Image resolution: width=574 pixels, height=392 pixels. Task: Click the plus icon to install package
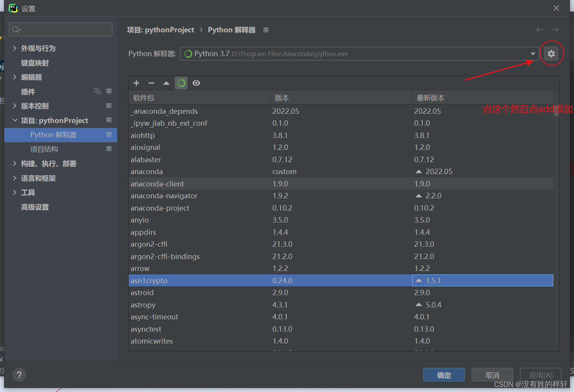point(136,83)
